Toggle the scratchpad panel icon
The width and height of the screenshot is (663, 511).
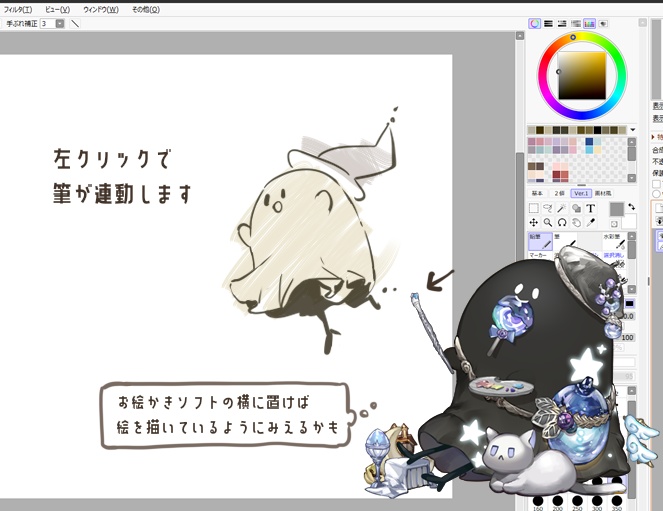(x=603, y=24)
